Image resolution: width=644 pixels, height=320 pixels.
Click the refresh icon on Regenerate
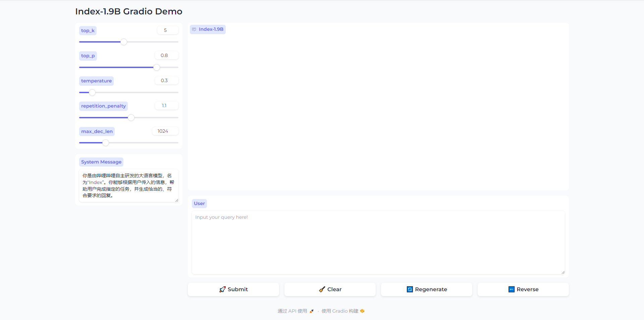tap(410, 289)
